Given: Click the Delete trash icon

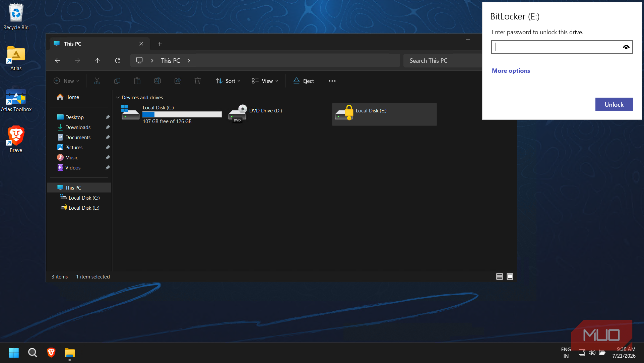Looking at the screenshot, I should pos(198,81).
